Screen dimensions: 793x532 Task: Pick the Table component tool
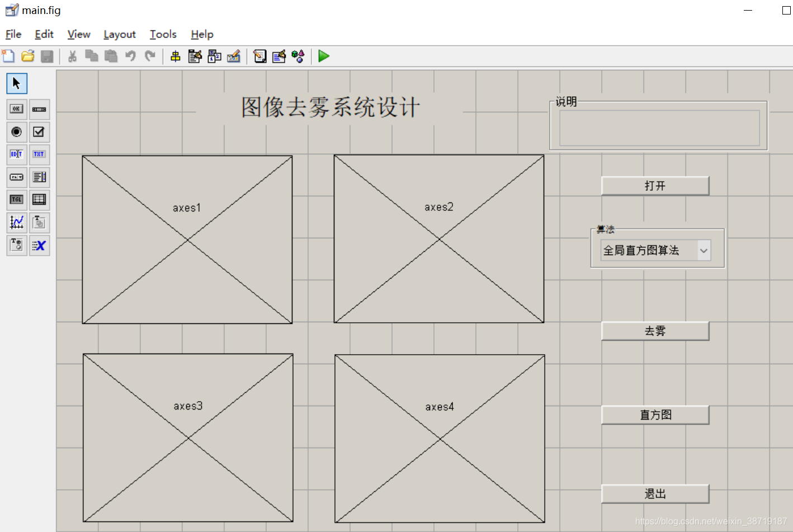click(x=39, y=200)
